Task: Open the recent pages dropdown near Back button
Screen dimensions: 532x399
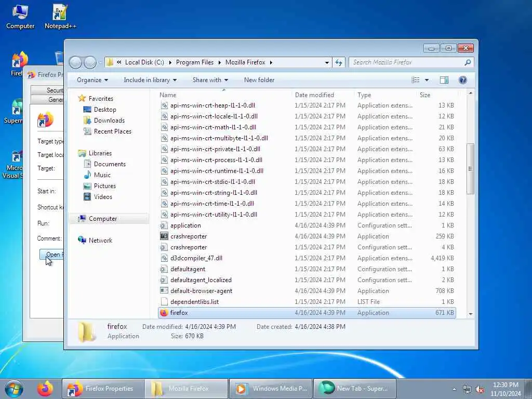Action: pos(100,62)
